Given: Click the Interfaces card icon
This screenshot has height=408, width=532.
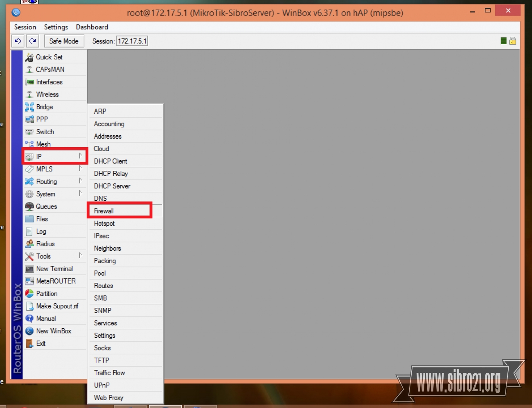Looking at the screenshot, I should [x=29, y=82].
